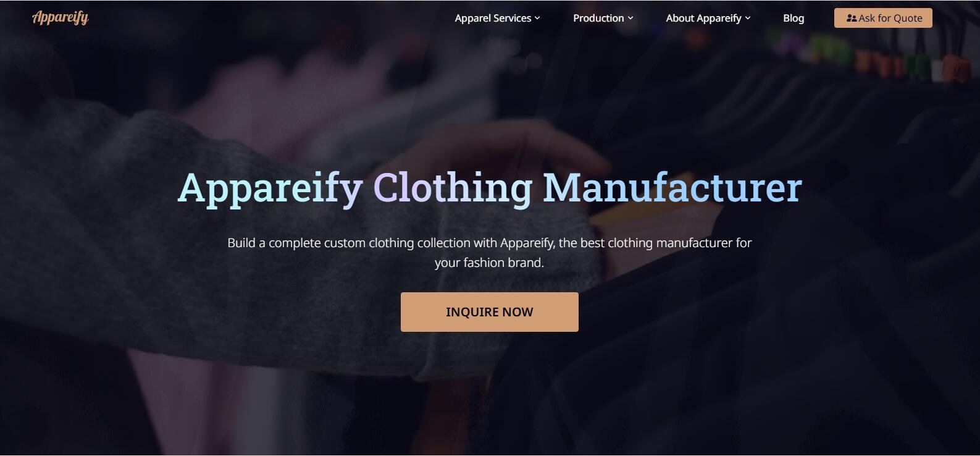Screen dimensions: 980x456
Task: Go to the Blog page
Action: [x=794, y=19]
